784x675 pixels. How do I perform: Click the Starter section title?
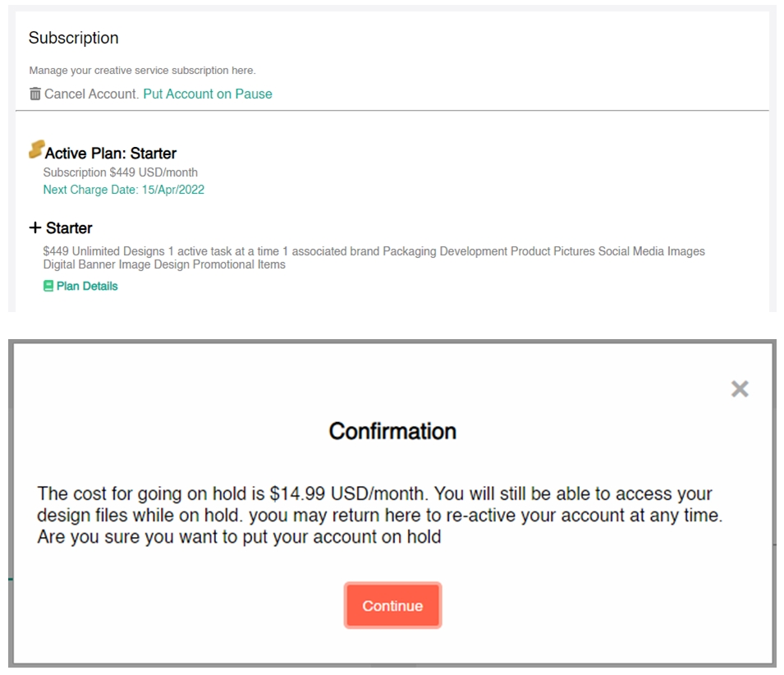(x=69, y=228)
